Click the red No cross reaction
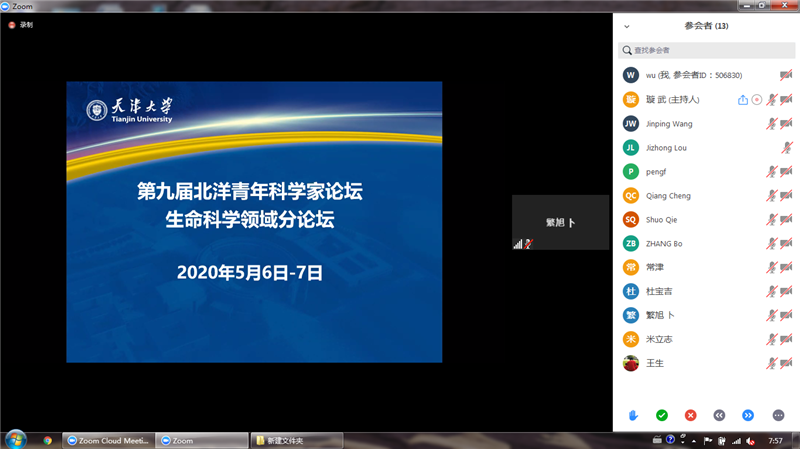 coord(690,415)
